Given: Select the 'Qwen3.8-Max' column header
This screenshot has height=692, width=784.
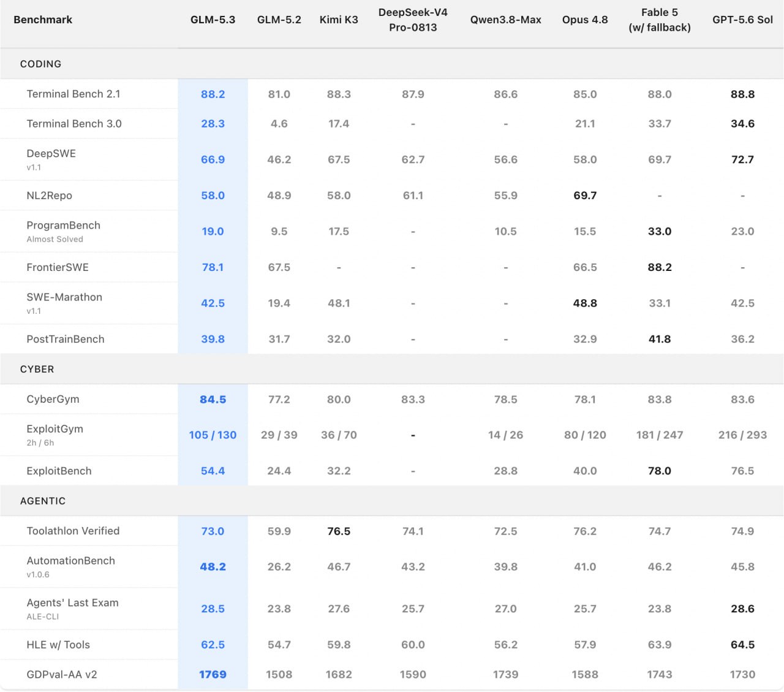Looking at the screenshot, I should pyautogui.click(x=506, y=20).
